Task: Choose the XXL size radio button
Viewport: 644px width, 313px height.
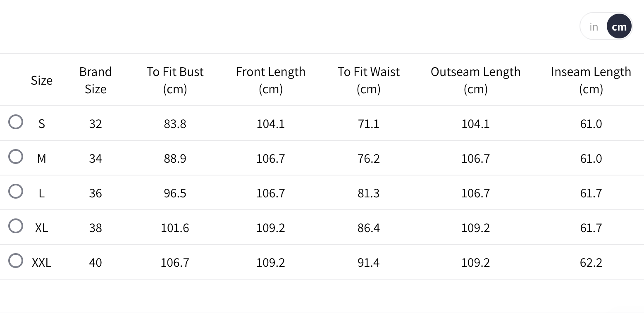Action: tap(16, 261)
